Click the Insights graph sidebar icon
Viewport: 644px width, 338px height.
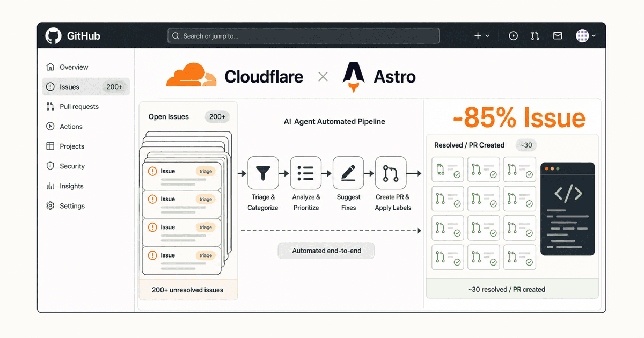coord(50,186)
